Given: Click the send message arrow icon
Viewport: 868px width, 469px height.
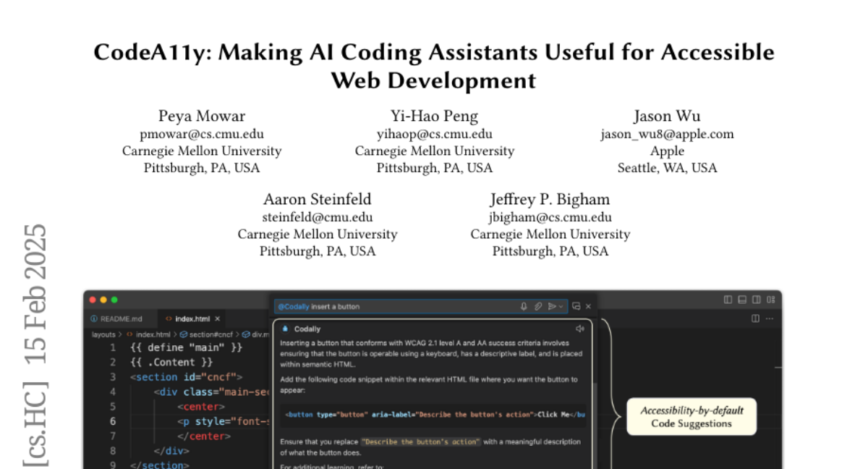Looking at the screenshot, I should (552, 307).
